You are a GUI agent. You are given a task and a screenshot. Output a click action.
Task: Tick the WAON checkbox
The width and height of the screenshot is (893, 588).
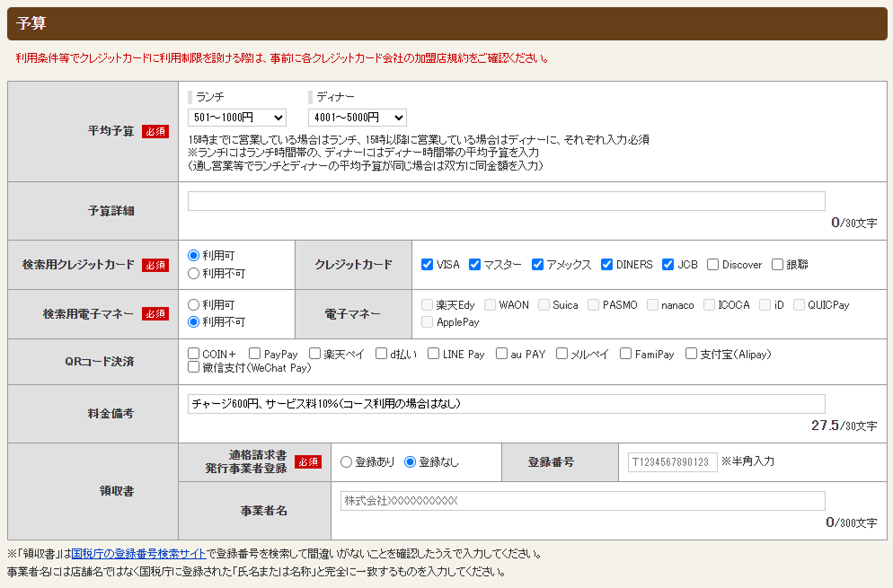click(x=490, y=304)
